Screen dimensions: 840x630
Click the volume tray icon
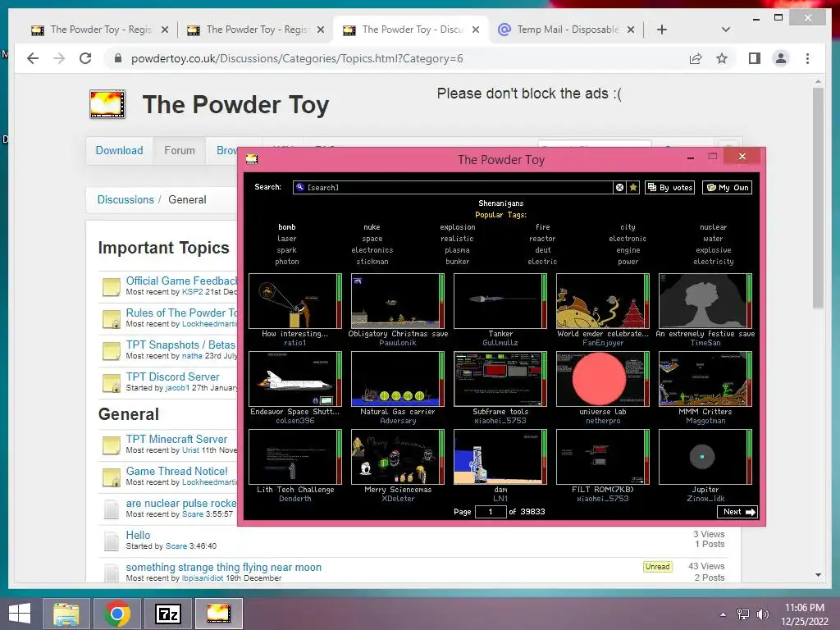pyautogui.click(x=762, y=614)
